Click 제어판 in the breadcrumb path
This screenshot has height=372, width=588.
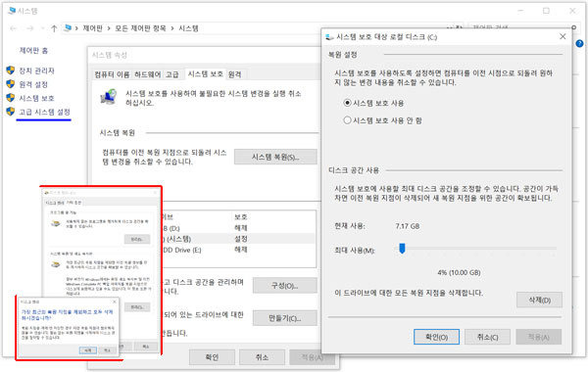(93, 28)
